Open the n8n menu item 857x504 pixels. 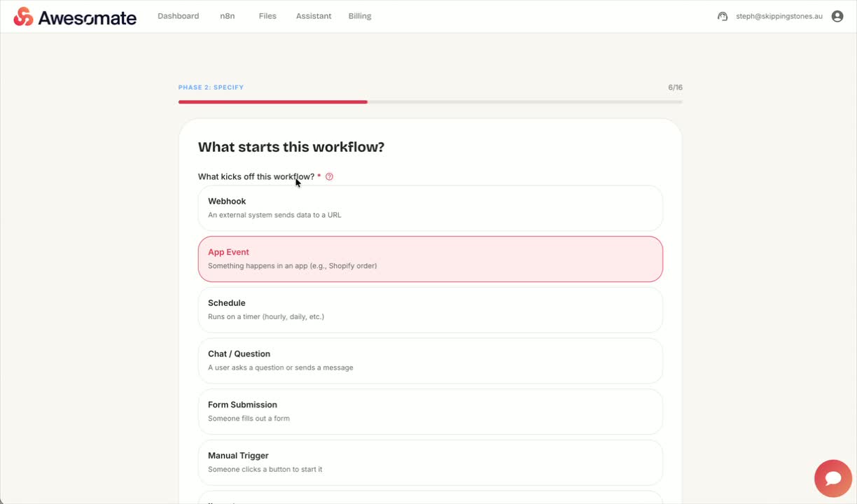[228, 16]
